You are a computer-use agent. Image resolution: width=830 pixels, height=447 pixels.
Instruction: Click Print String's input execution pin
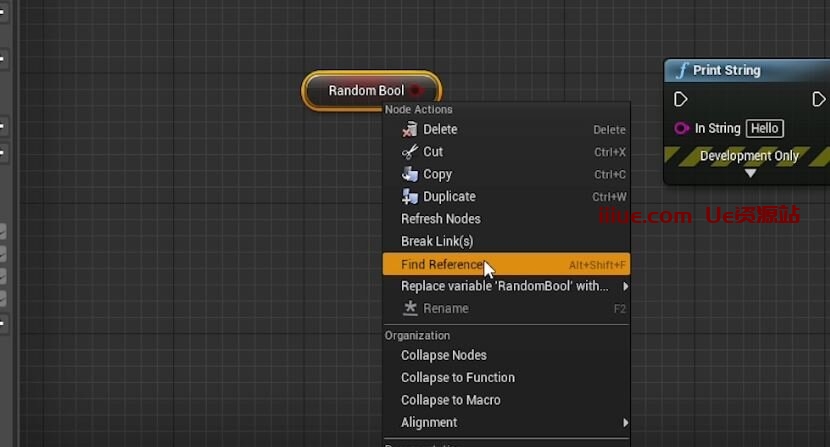click(x=681, y=100)
